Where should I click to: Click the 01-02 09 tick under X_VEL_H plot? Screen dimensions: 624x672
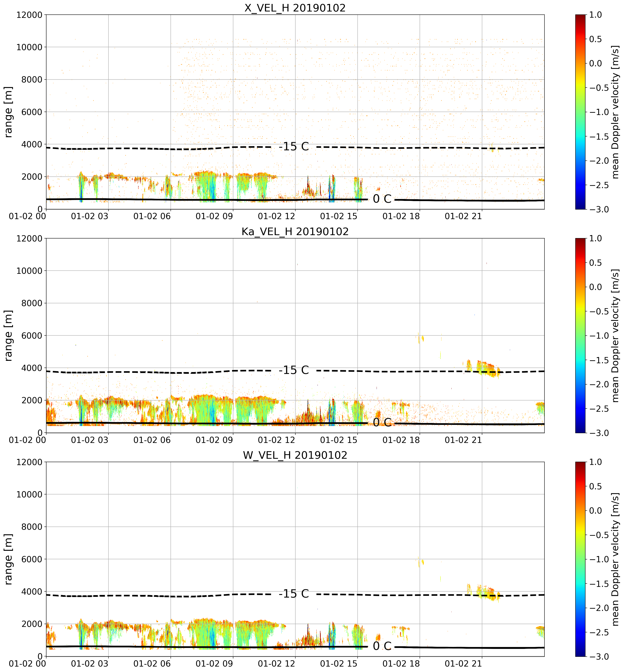click(214, 216)
